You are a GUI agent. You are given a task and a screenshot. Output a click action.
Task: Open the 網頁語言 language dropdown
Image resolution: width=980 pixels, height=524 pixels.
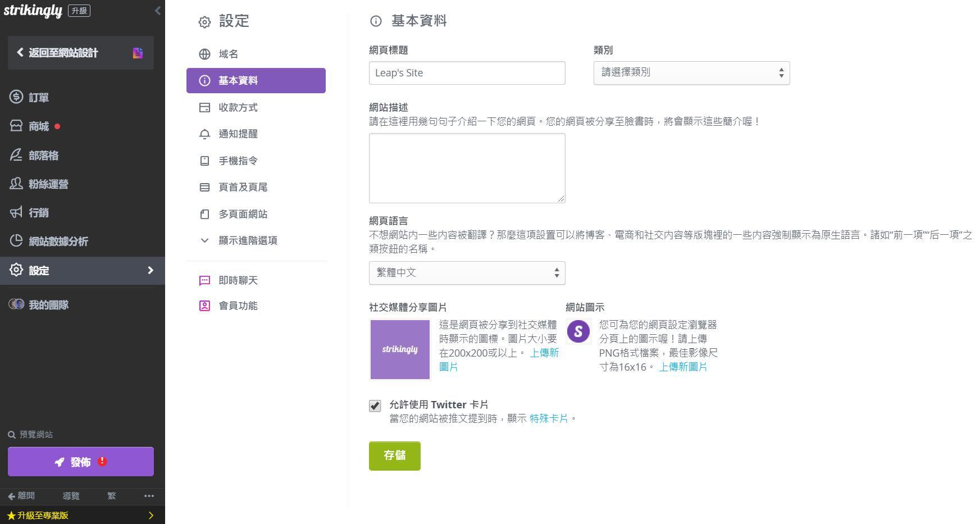tap(467, 273)
